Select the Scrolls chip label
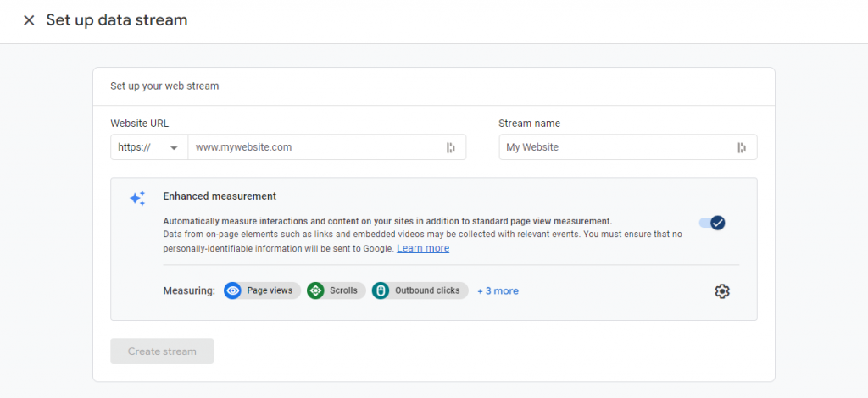The image size is (868, 398). point(344,290)
